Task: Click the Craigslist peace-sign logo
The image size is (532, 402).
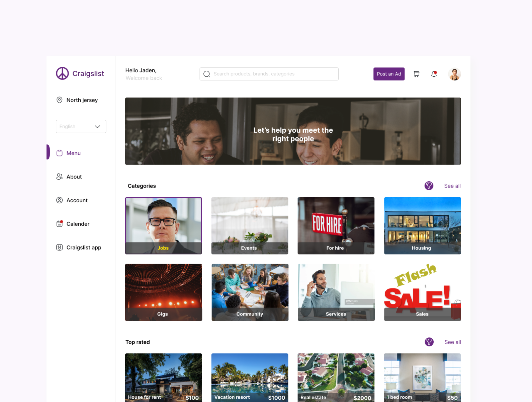Action: pos(62,73)
